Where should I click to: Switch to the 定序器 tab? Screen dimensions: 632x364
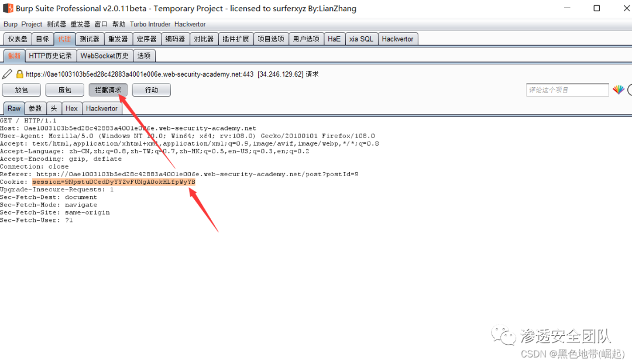146,39
